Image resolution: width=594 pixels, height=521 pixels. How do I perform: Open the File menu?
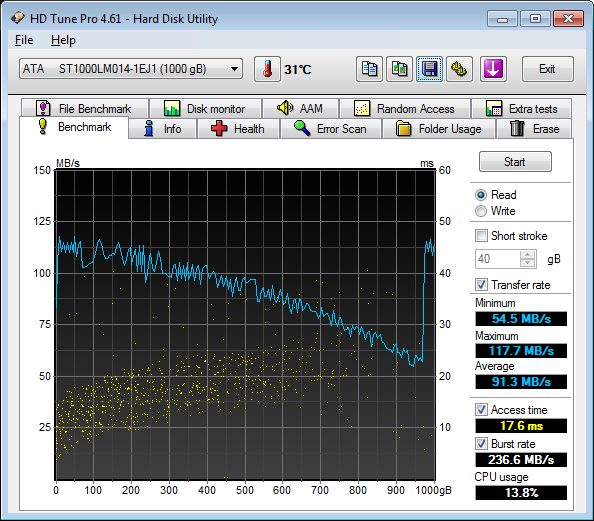coord(24,40)
